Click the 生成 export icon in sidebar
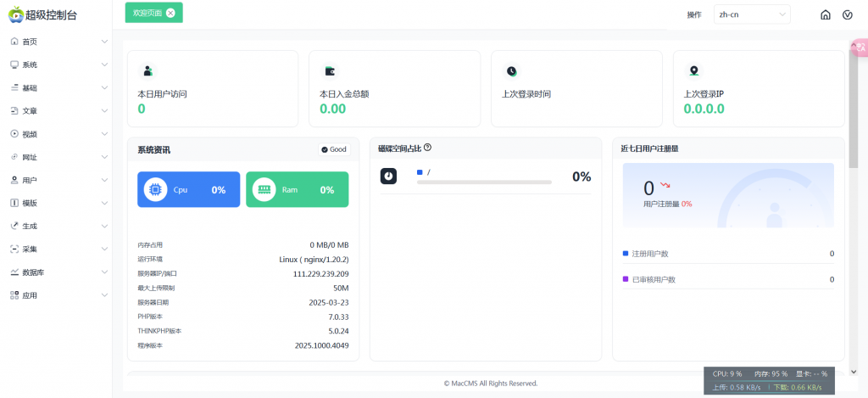The width and height of the screenshot is (868, 398). (x=14, y=227)
